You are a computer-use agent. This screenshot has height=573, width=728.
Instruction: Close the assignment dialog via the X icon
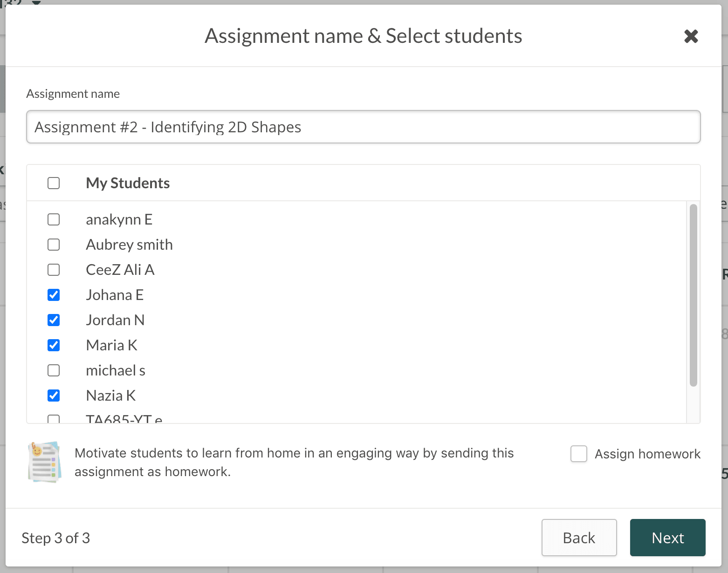(691, 36)
